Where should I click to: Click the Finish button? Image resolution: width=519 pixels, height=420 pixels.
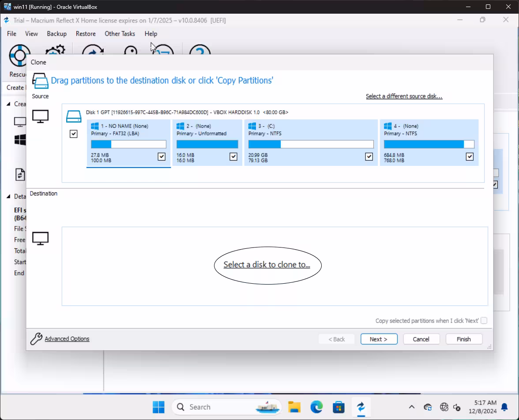[x=464, y=339]
